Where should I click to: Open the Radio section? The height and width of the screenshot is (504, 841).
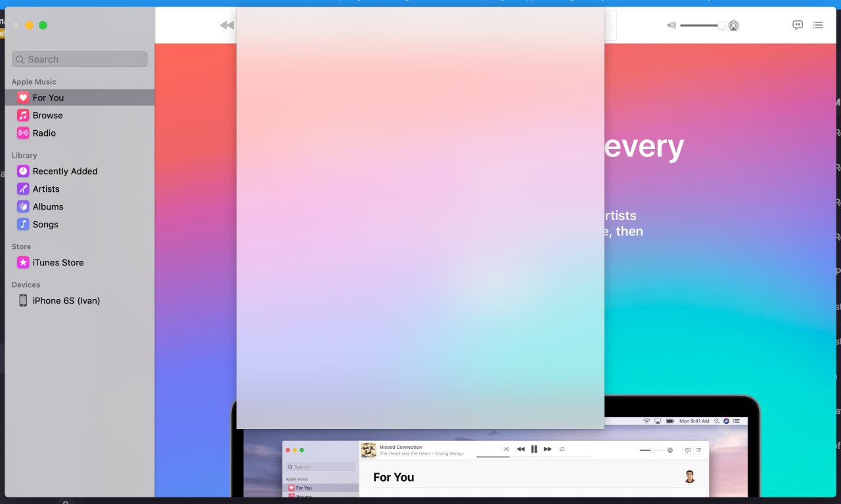click(x=80, y=133)
